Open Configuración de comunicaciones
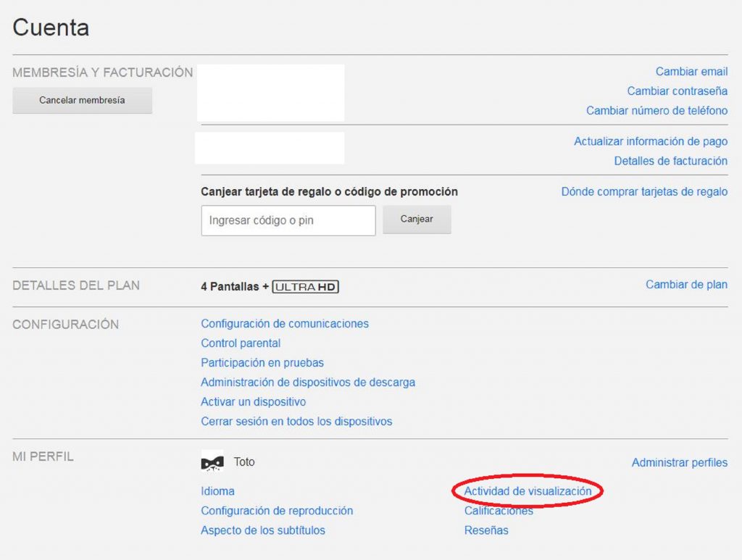The image size is (742, 560). pyautogui.click(x=285, y=324)
